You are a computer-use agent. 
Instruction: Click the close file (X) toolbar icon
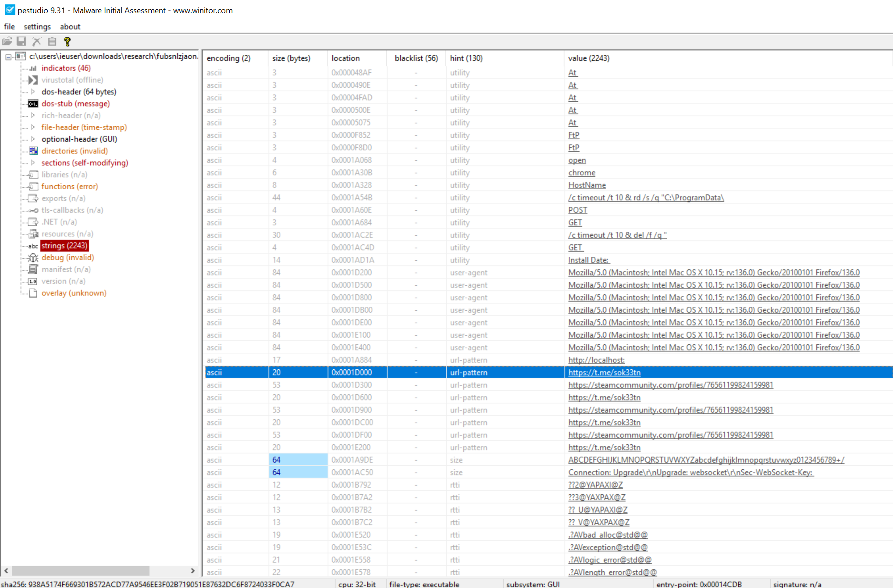(x=37, y=42)
